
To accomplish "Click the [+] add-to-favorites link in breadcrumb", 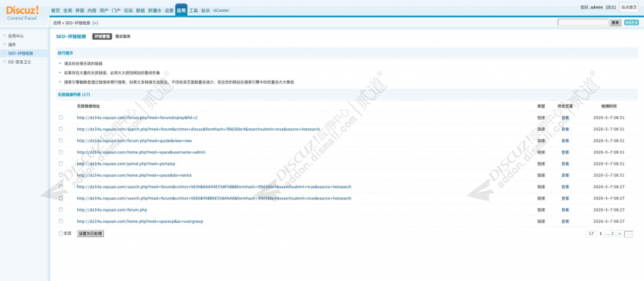I will [x=96, y=23].
